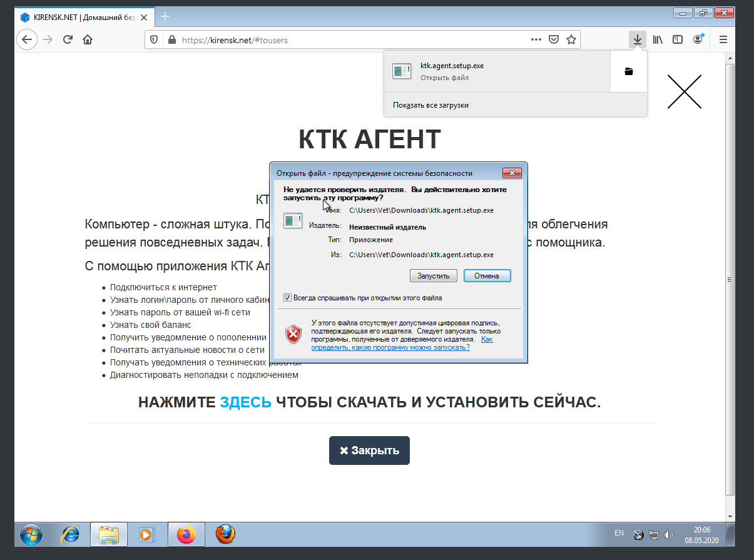Open the Library bookmarks icon

pos(658,39)
